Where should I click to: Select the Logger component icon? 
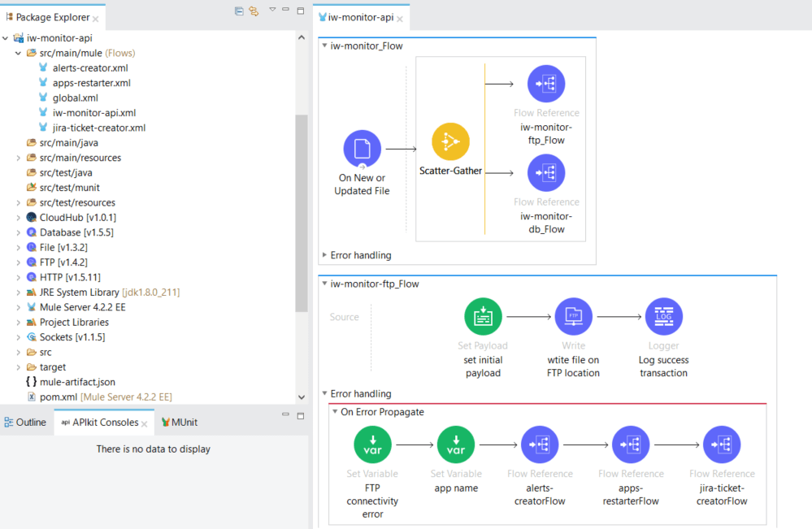coord(663,316)
